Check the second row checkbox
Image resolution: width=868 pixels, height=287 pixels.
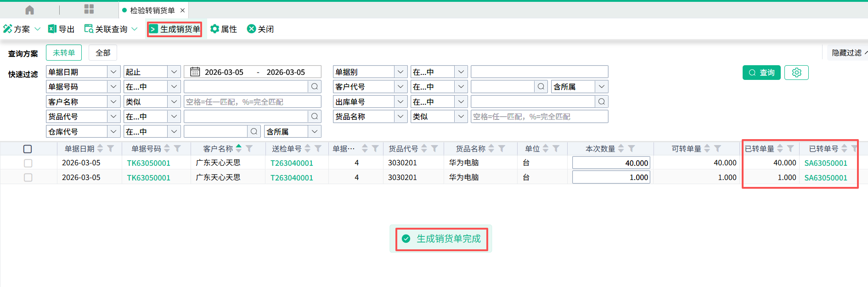[x=28, y=178]
